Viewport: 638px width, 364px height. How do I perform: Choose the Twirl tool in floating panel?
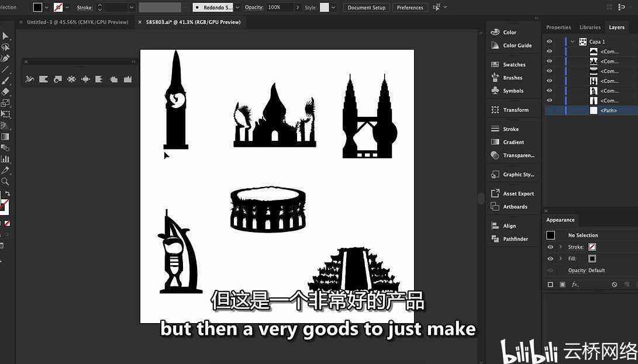pos(58,79)
